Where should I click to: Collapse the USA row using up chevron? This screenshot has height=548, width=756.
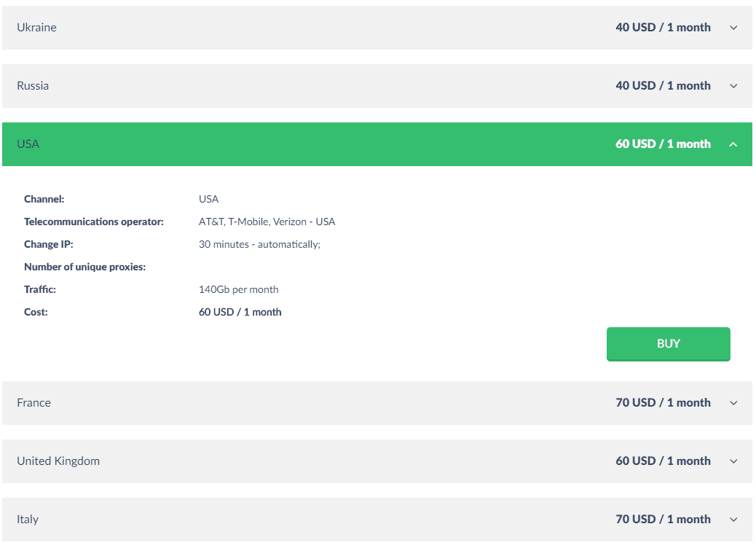(733, 144)
